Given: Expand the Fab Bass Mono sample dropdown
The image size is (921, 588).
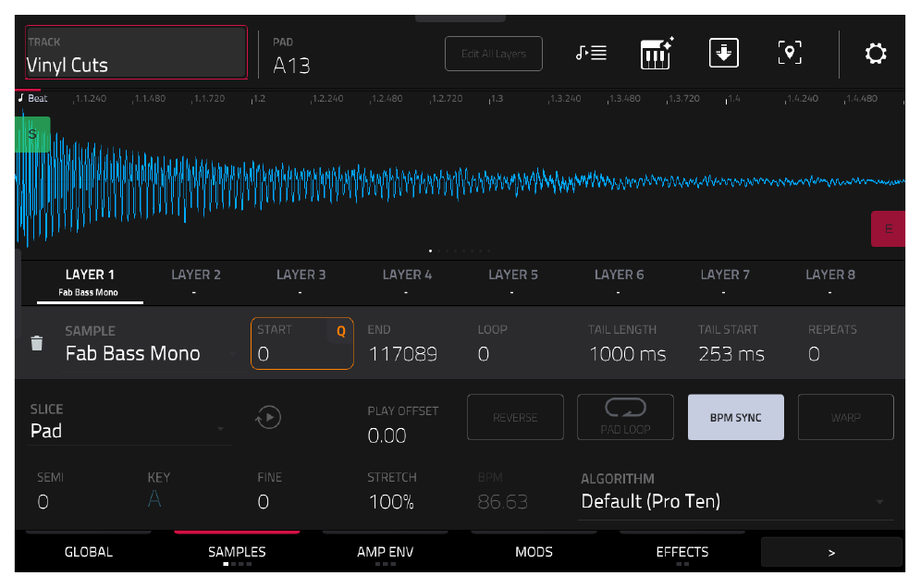Looking at the screenshot, I should tap(153, 346).
